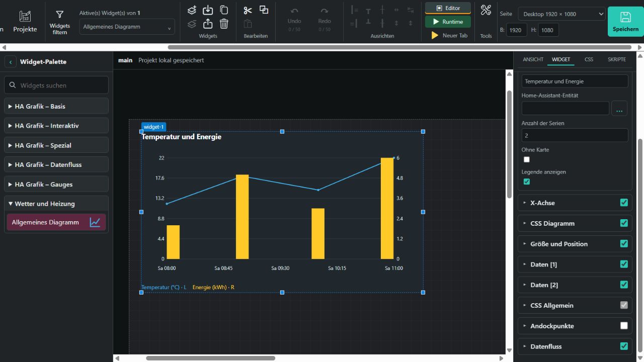Toggle the X-Achse section checkbox
This screenshot has height=362, width=644.
(x=624, y=203)
